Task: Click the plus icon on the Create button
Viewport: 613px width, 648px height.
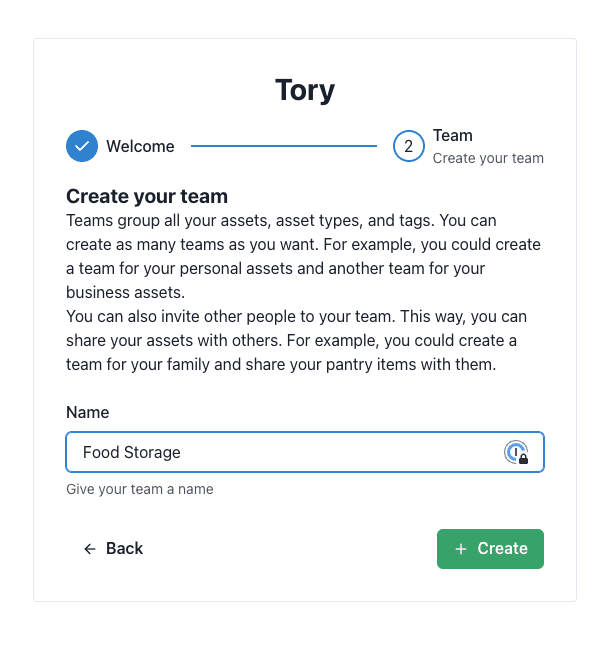Action: pyautogui.click(x=461, y=549)
